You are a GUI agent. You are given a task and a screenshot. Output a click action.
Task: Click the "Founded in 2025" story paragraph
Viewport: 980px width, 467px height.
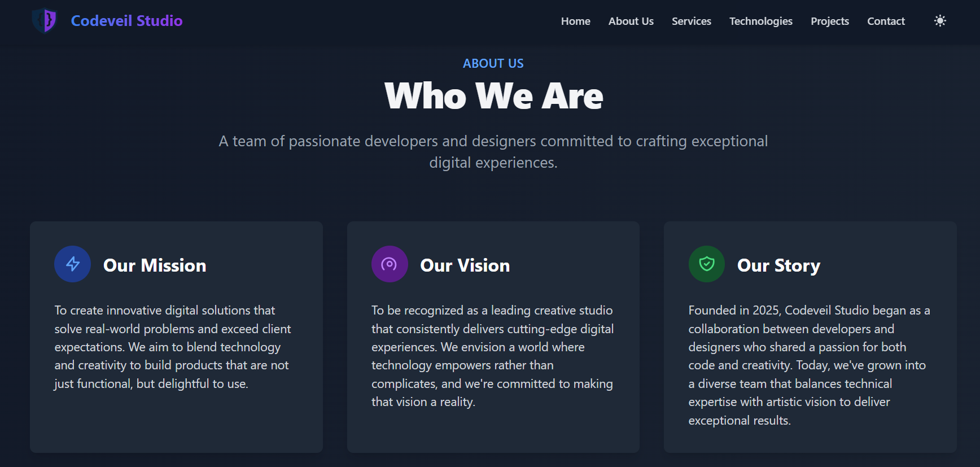[x=808, y=365]
